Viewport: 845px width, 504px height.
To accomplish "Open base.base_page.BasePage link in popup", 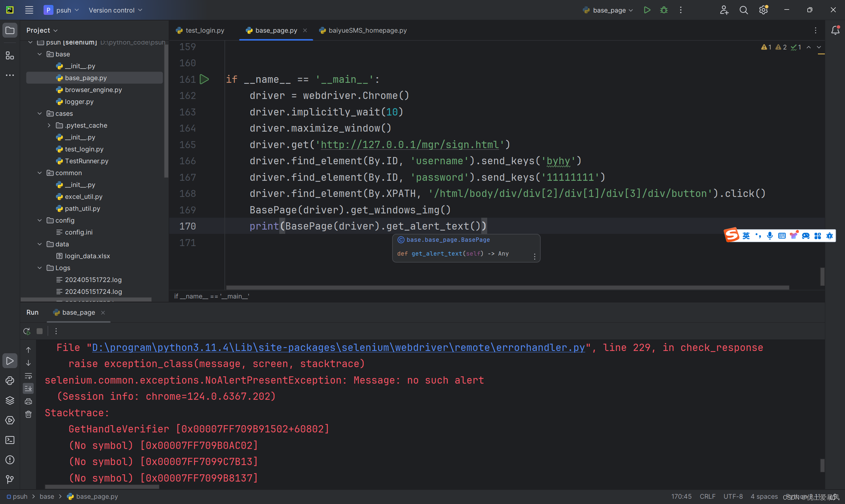I will [448, 239].
